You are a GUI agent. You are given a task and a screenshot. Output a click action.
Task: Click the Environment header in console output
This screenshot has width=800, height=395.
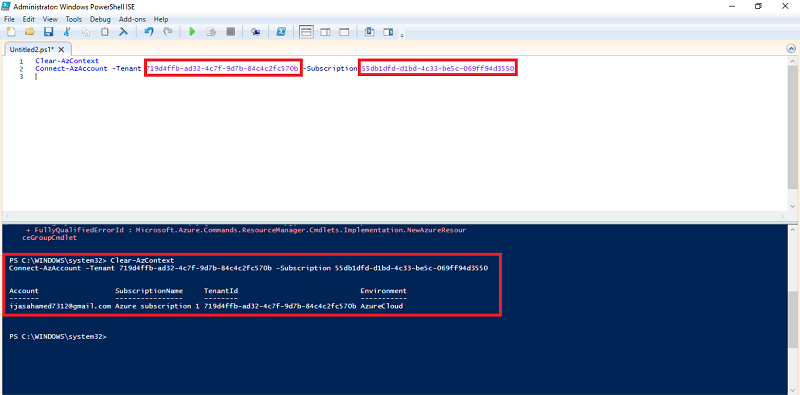click(383, 291)
